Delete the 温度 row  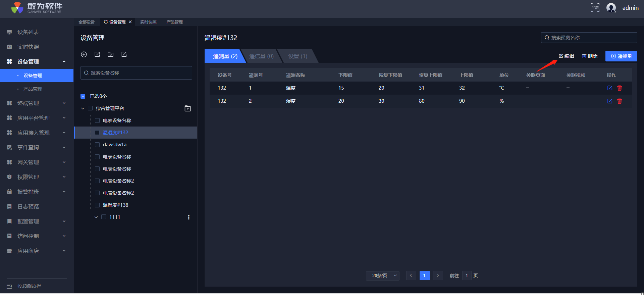(x=620, y=88)
